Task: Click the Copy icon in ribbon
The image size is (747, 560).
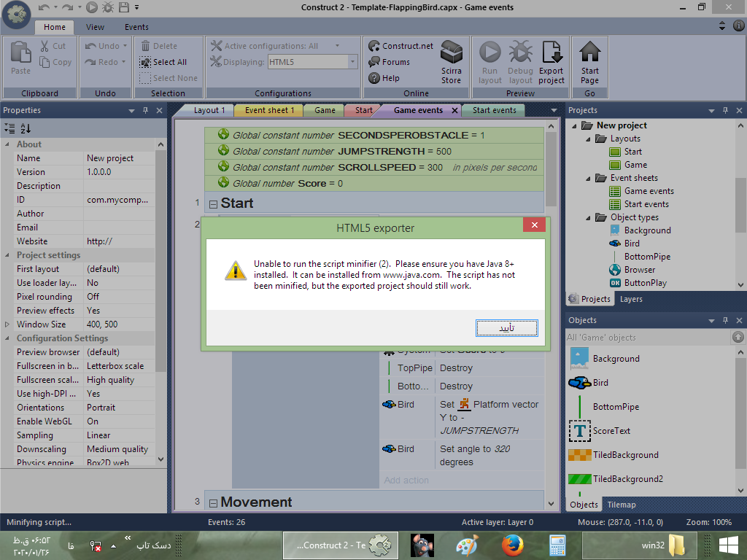Action: 44,62
